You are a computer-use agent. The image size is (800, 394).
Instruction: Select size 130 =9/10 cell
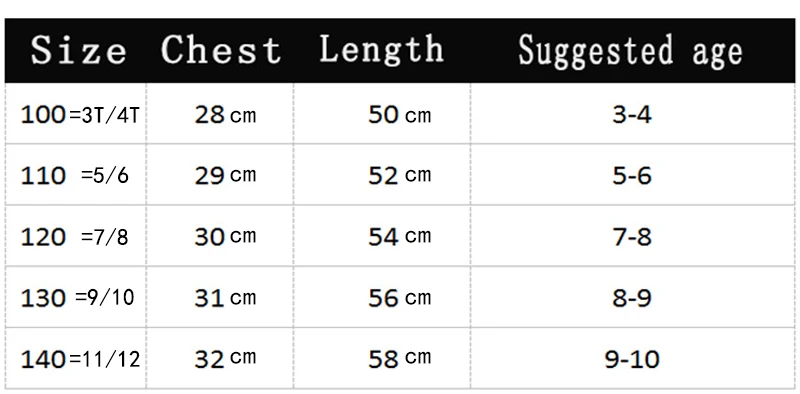click(77, 298)
